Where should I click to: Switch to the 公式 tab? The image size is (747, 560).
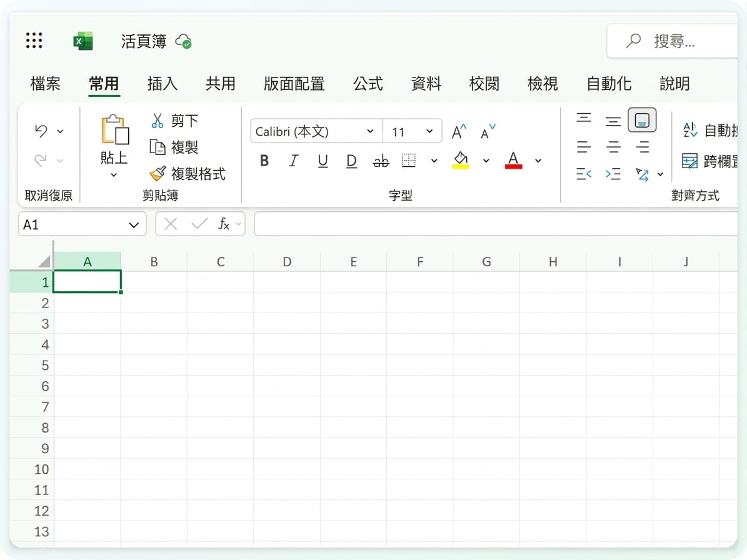[x=368, y=84]
